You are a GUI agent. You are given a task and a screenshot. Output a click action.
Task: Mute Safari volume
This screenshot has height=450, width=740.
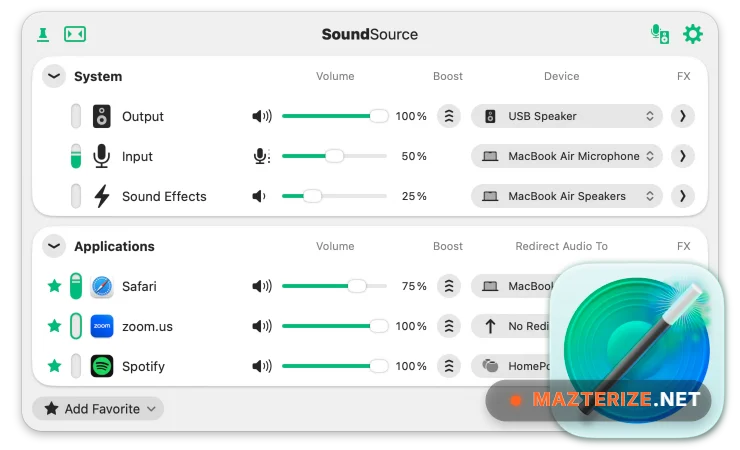pos(262,286)
